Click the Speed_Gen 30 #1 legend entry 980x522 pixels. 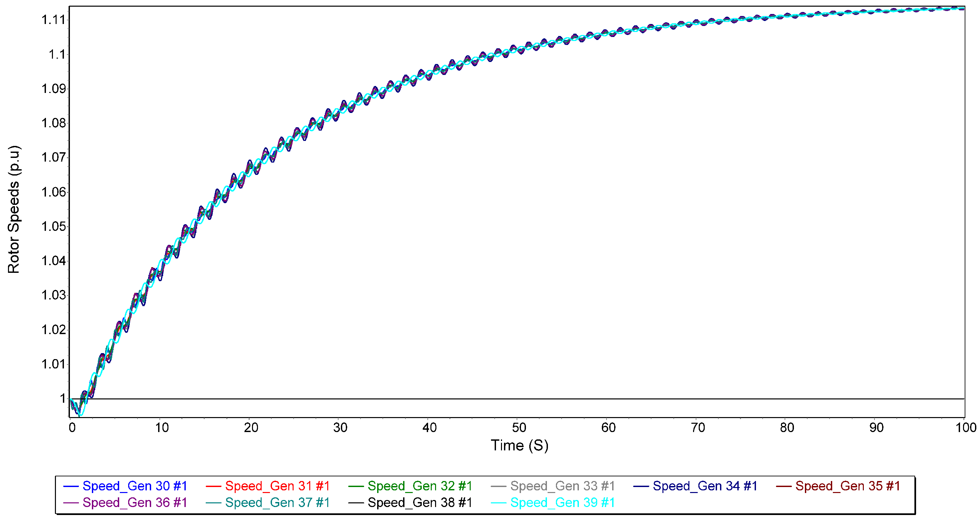[135, 486]
